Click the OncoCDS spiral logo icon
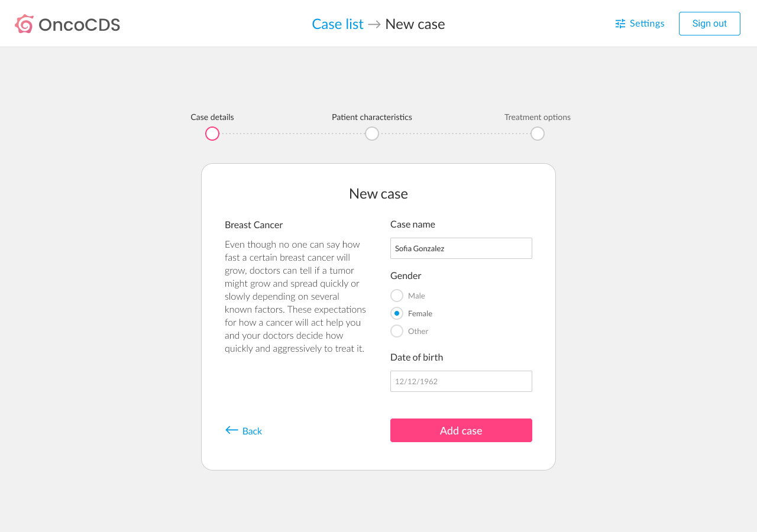Screen dimensions: 757x532 point(24,24)
